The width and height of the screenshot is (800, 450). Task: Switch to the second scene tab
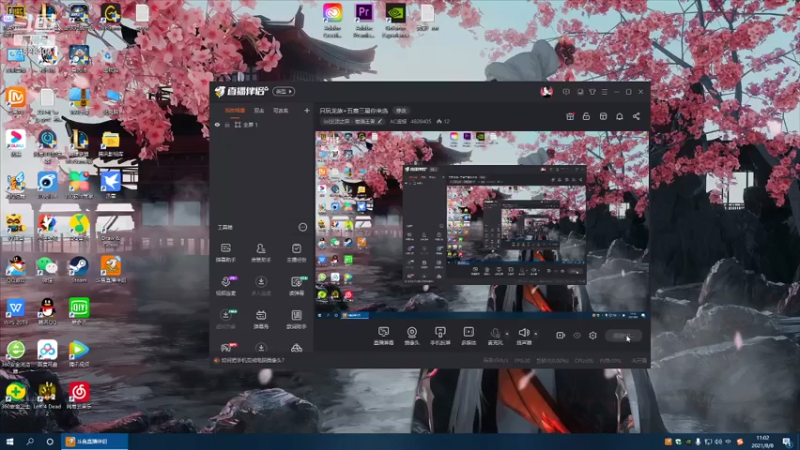click(259, 110)
